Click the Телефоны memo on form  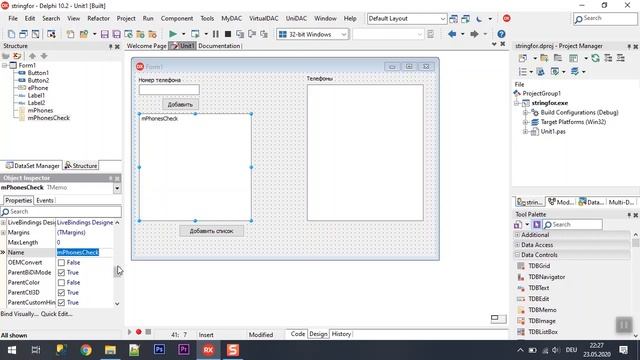coord(365,153)
